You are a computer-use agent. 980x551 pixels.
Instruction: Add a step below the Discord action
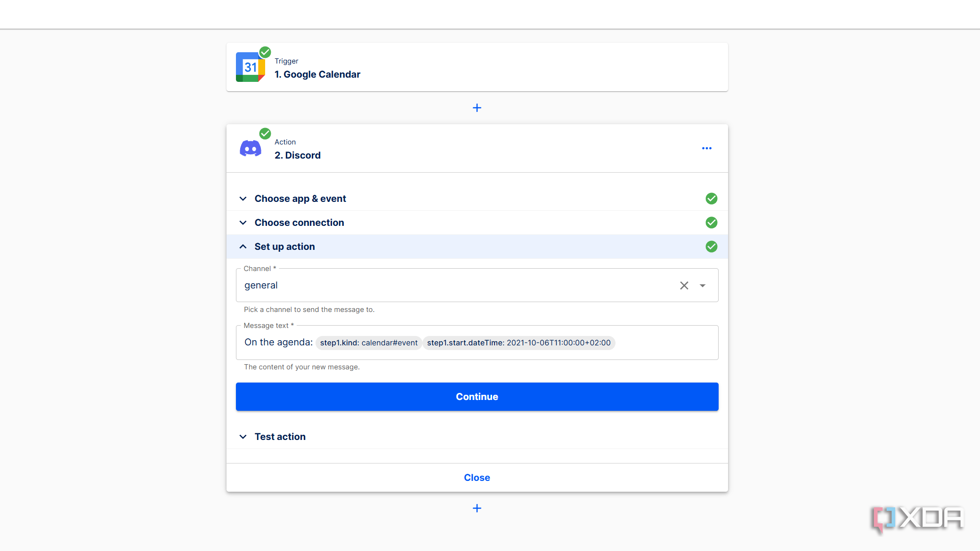pos(477,508)
